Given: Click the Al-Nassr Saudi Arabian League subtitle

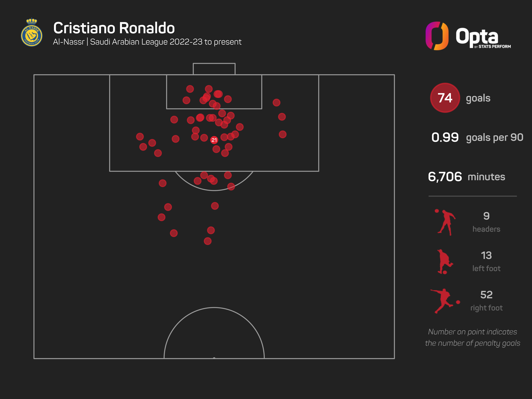Looking at the screenshot, I should click(147, 42).
